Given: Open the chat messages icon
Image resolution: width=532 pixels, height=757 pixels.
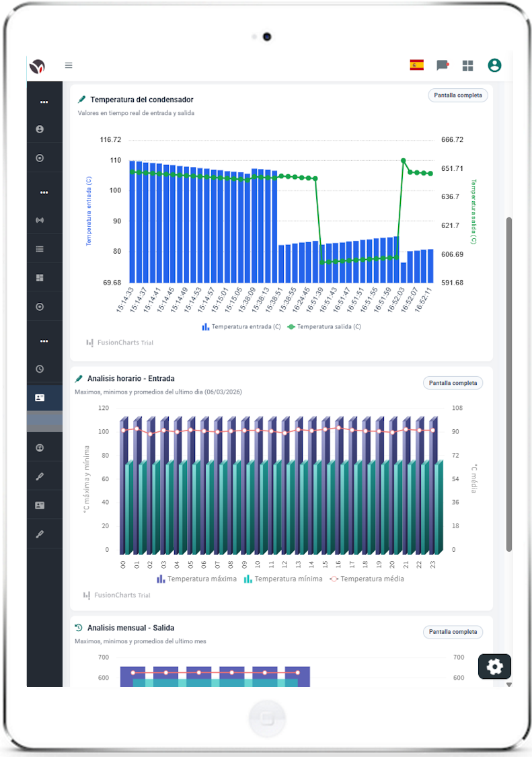Looking at the screenshot, I should pos(442,65).
